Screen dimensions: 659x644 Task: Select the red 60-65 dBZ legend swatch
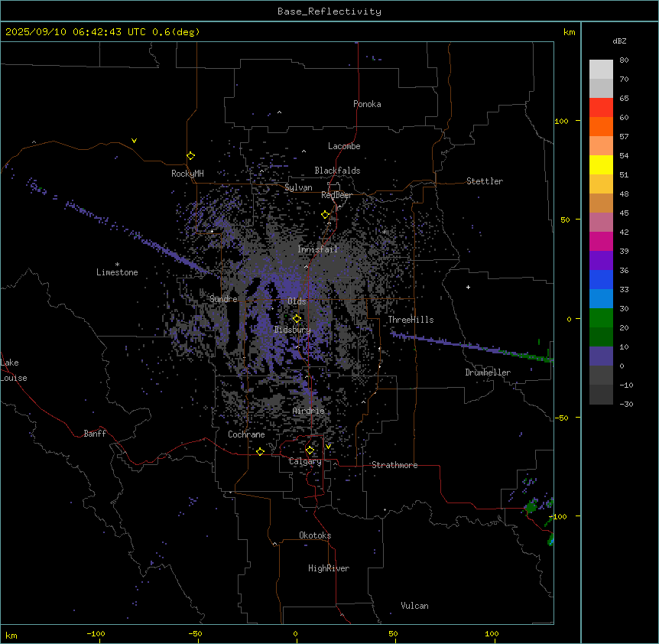tap(601, 108)
